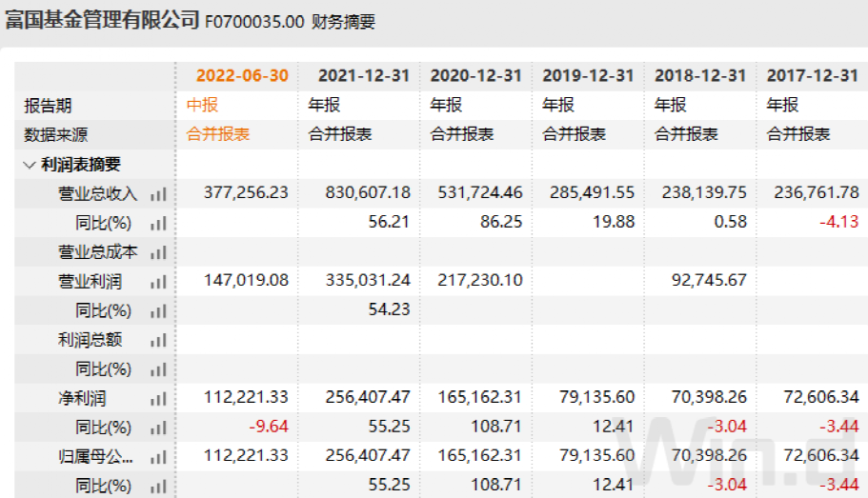Click the 数据来源 row label

tap(55, 134)
